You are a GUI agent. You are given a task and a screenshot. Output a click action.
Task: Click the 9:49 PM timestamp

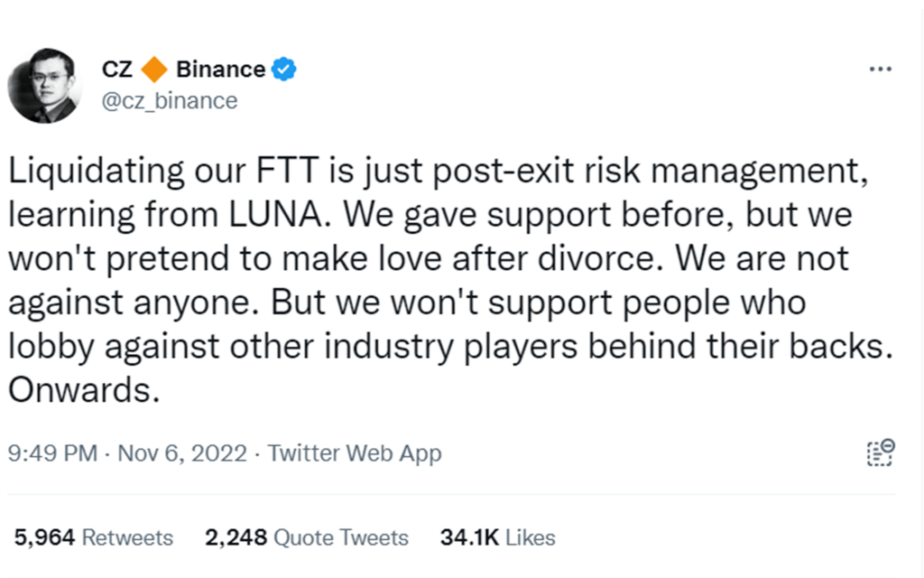coord(51,452)
